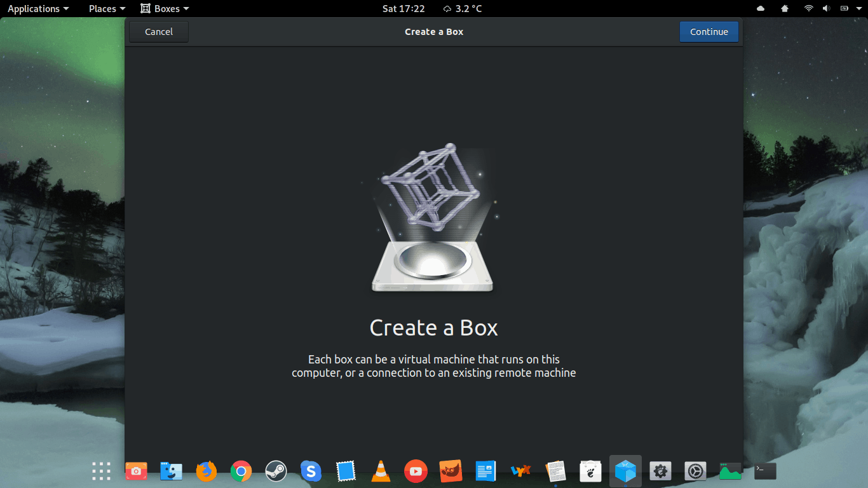Launch Firefox from the dock
This screenshot has width=868, height=488.
pyautogui.click(x=206, y=471)
